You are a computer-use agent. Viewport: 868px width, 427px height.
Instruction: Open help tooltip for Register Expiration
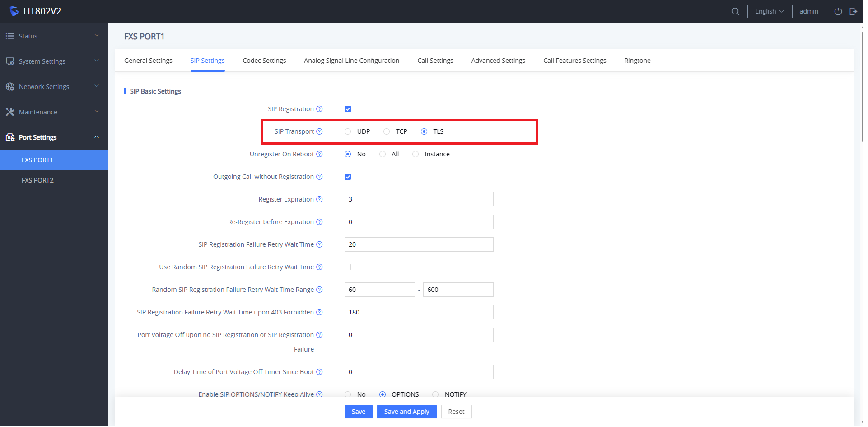pyautogui.click(x=319, y=199)
